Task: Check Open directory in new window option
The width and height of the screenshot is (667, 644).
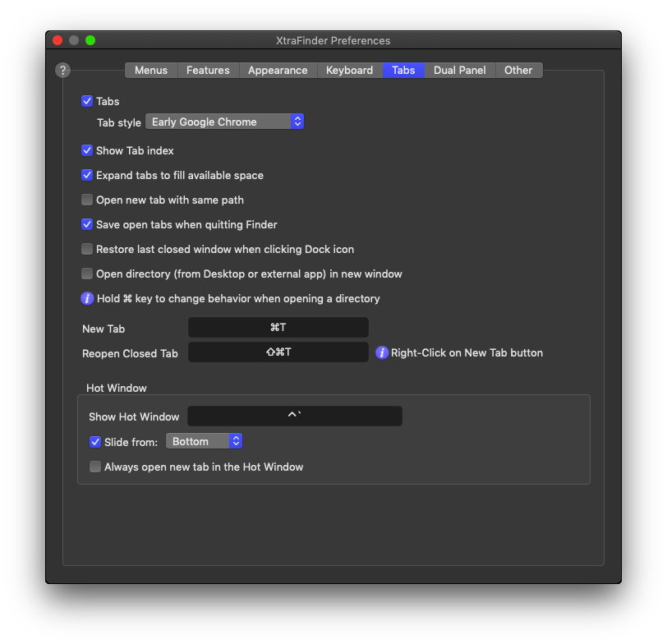Action: 87,274
